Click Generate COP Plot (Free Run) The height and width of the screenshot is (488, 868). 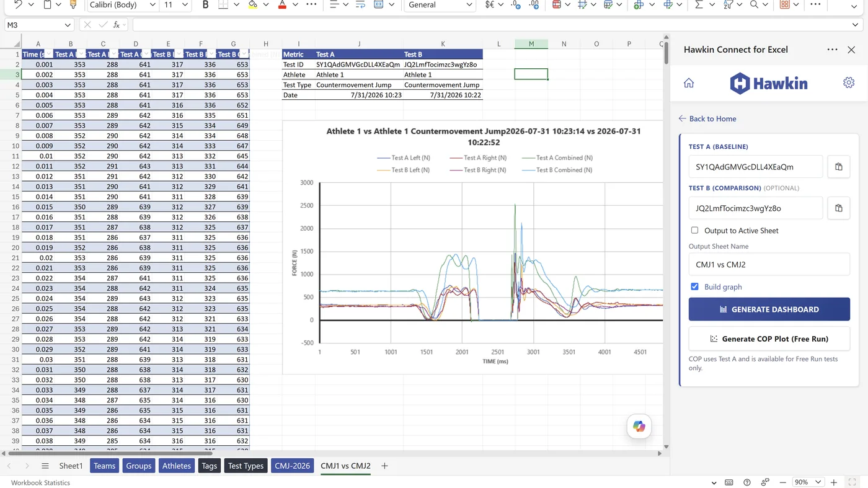(x=769, y=339)
